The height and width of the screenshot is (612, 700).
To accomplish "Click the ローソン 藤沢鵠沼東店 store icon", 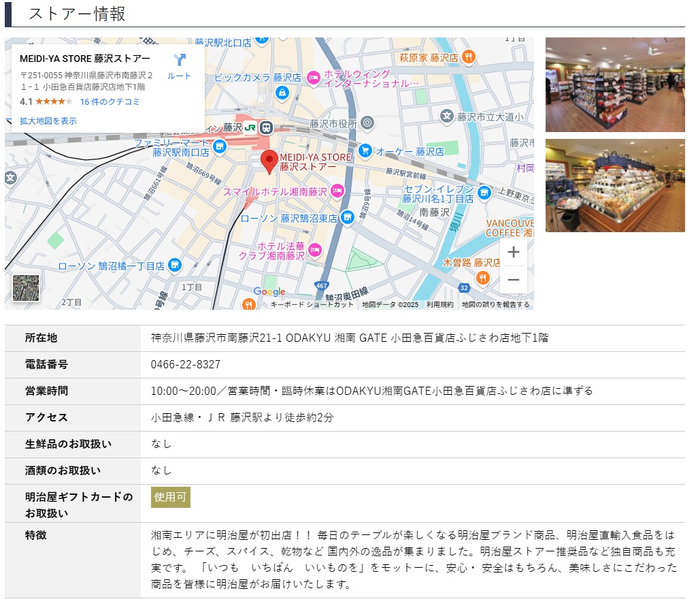I will point(348,218).
